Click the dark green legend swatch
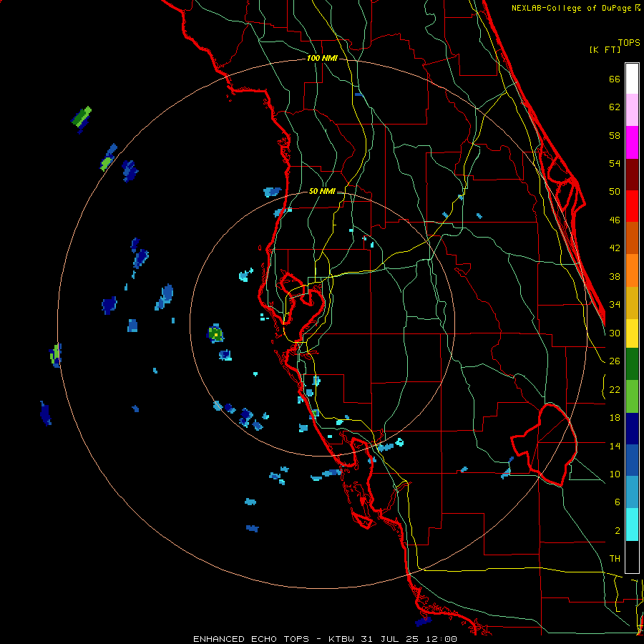The height and width of the screenshot is (644, 644). coord(632,364)
